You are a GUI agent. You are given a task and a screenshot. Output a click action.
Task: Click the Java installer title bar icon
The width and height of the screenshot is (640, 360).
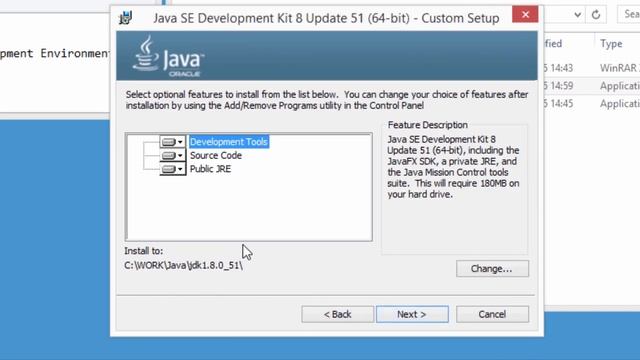point(126,18)
